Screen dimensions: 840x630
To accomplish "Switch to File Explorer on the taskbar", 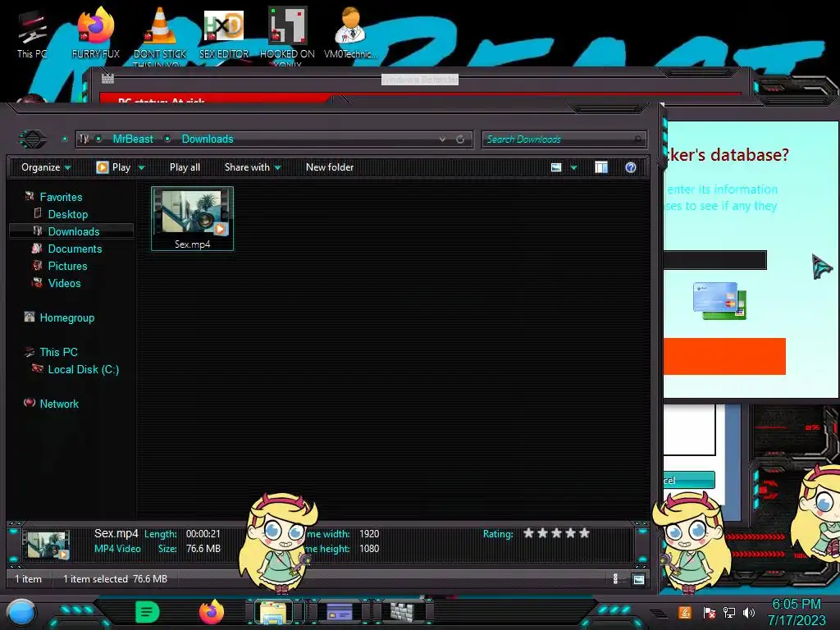I will (x=274, y=612).
